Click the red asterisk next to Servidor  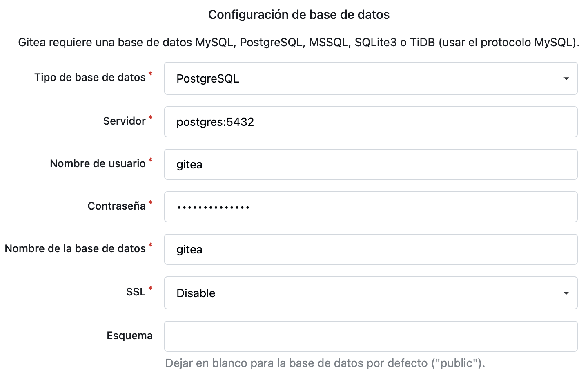(x=150, y=118)
